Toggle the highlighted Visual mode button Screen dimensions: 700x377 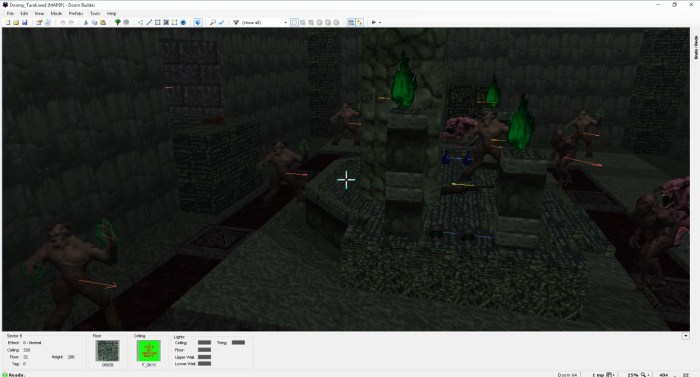[x=198, y=22]
